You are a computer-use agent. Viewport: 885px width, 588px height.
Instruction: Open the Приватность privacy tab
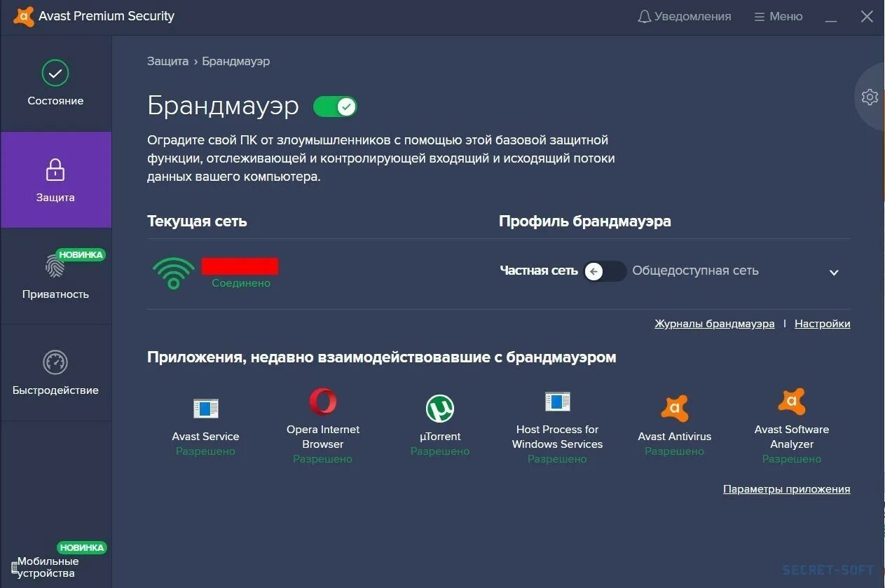[55, 276]
